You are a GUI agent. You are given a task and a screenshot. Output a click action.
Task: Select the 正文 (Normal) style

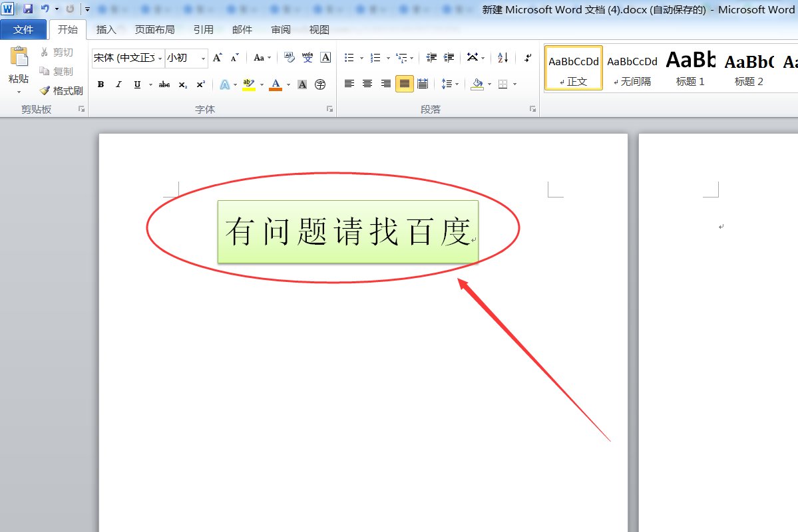point(574,68)
